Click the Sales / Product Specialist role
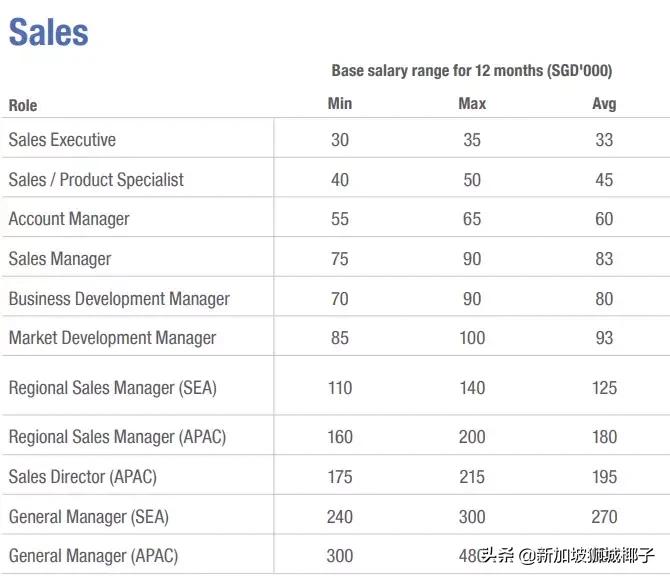Image resolution: width=670 pixels, height=579 pixels. (96, 180)
